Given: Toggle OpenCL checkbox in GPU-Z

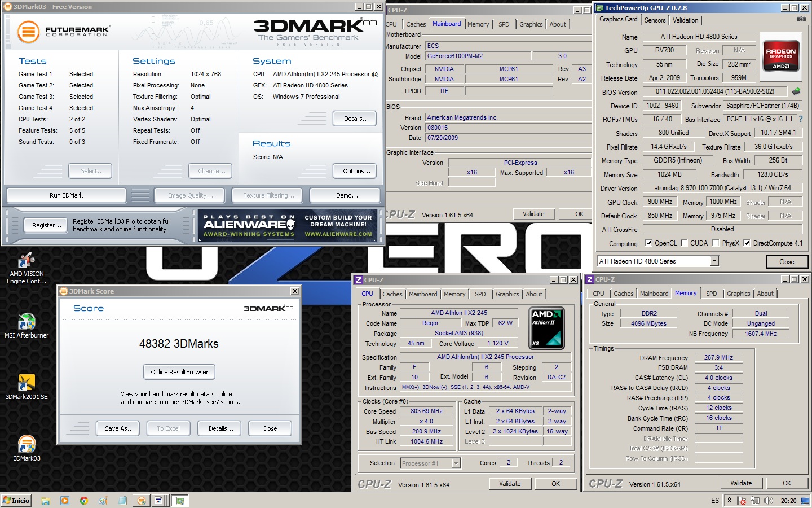Looking at the screenshot, I should 648,243.
